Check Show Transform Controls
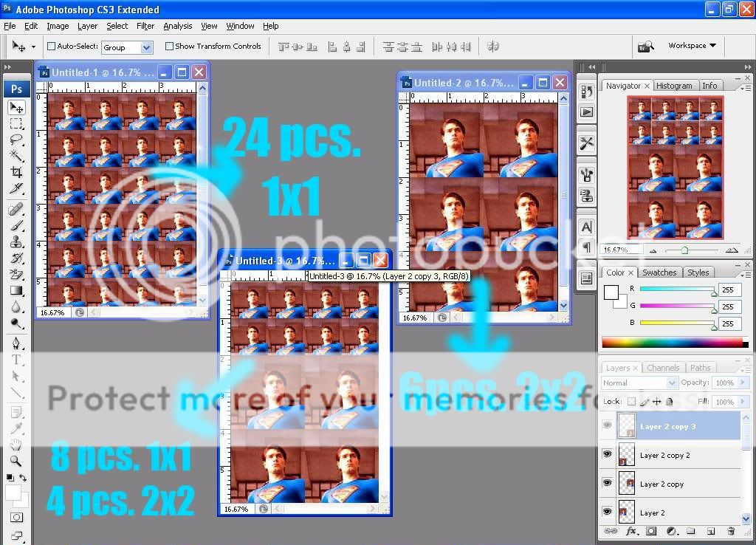Viewport: 756px width, 545px height. click(x=169, y=46)
